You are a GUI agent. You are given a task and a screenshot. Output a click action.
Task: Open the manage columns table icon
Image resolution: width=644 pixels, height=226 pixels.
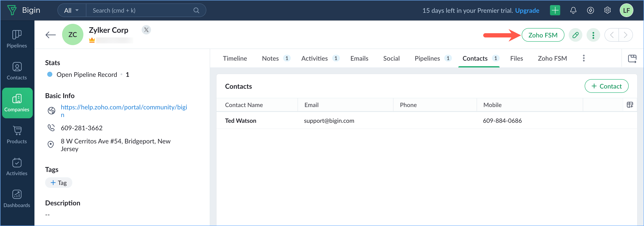(630, 105)
